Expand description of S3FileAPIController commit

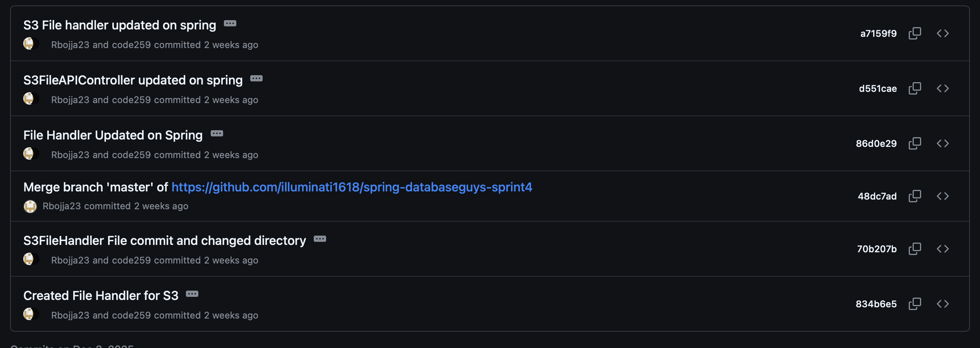tap(256, 79)
